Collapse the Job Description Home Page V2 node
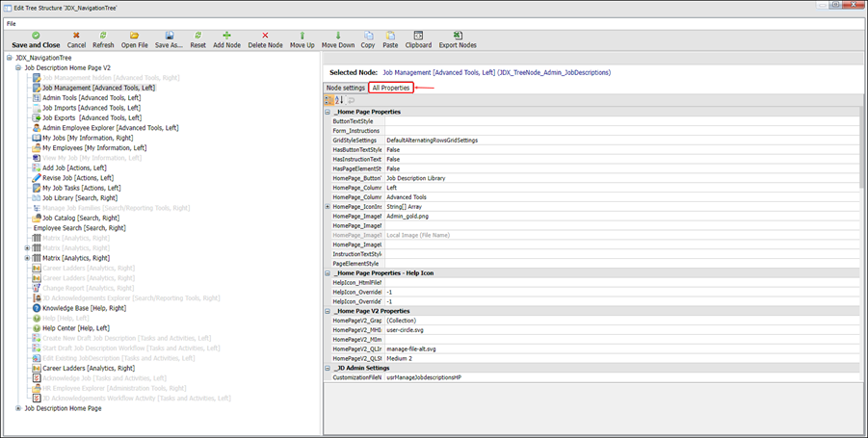 click(18, 68)
